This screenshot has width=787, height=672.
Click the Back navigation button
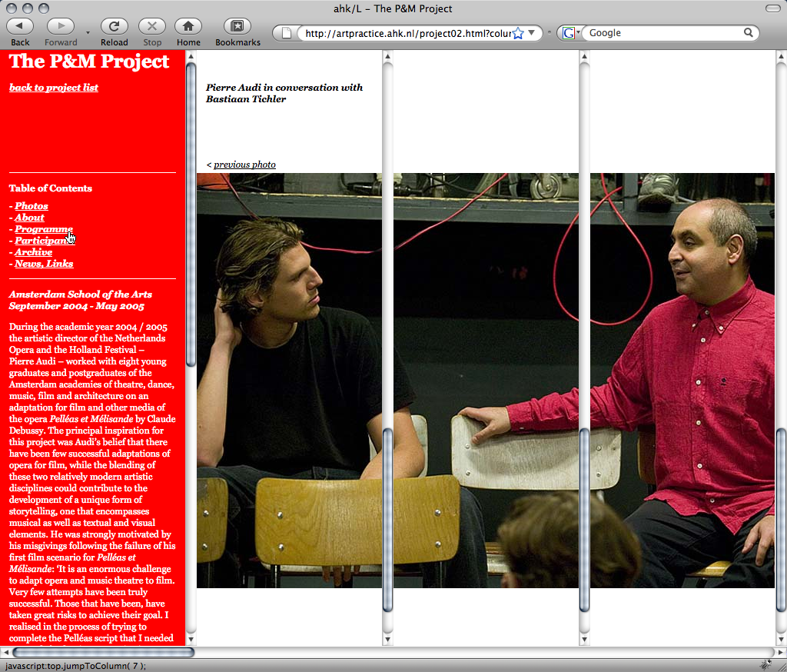pyautogui.click(x=20, y=26)
